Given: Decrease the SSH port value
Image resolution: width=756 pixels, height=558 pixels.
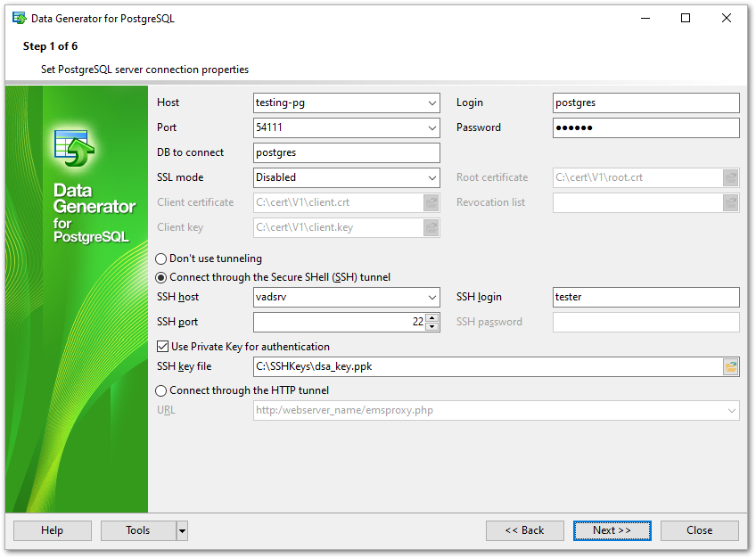Looking at the screenshot, I should coord(432,326).
